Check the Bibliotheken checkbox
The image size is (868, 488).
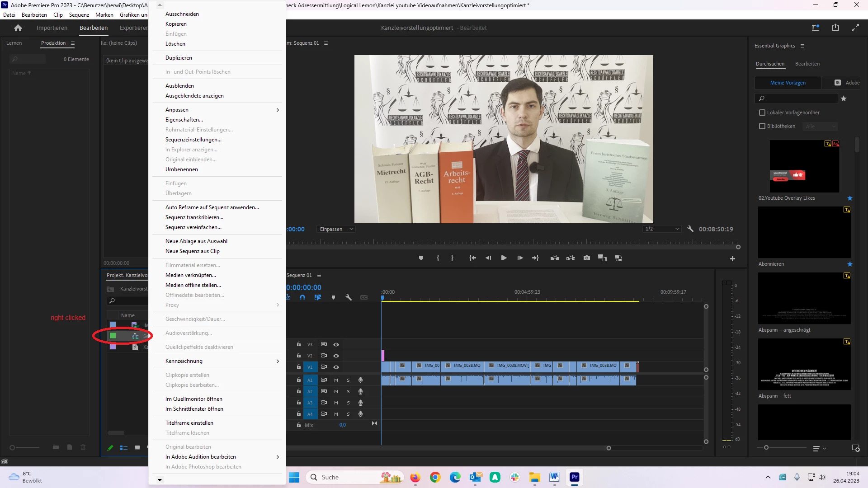click(x=762, y=126)
